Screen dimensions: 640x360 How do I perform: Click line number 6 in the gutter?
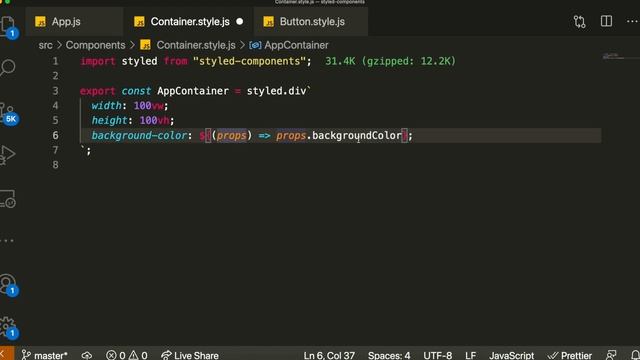pos(55,135)
